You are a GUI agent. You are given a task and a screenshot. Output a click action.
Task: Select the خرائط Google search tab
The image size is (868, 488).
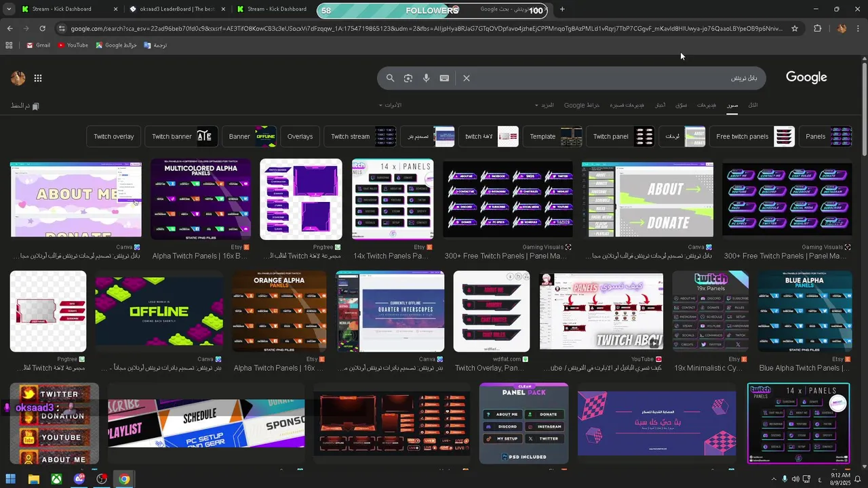tap(582, 105)
